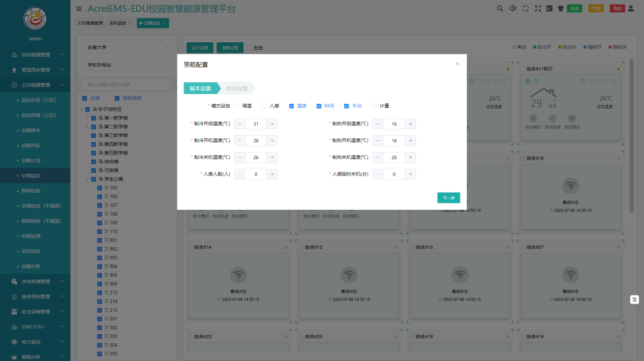Check the 计量 mode checkbox
The height and width of the screenshot is (361, 644).
coord(374,106)
